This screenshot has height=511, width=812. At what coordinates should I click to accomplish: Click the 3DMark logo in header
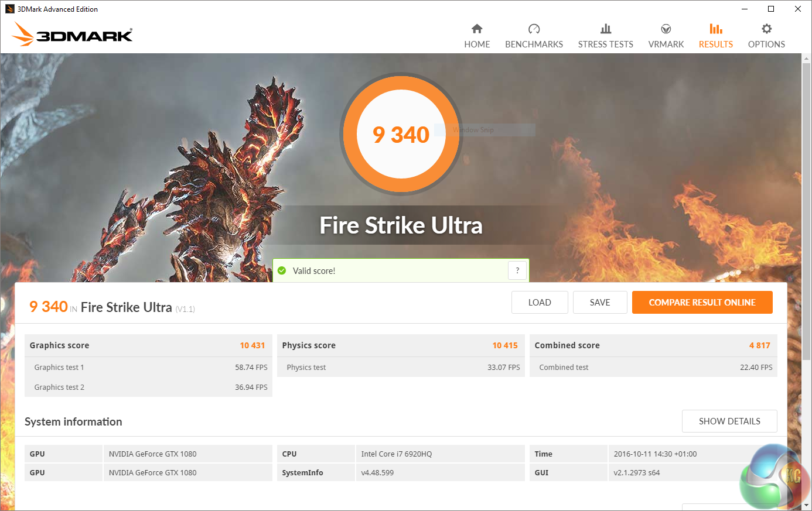pyautogui.click(x=73, y=35)
